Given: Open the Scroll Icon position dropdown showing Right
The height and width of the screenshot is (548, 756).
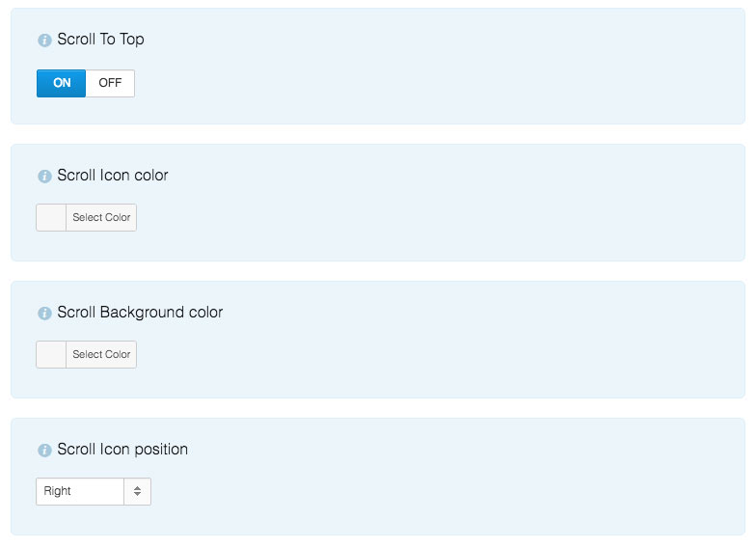Looking at the screenshot, I should click(81, 491).
